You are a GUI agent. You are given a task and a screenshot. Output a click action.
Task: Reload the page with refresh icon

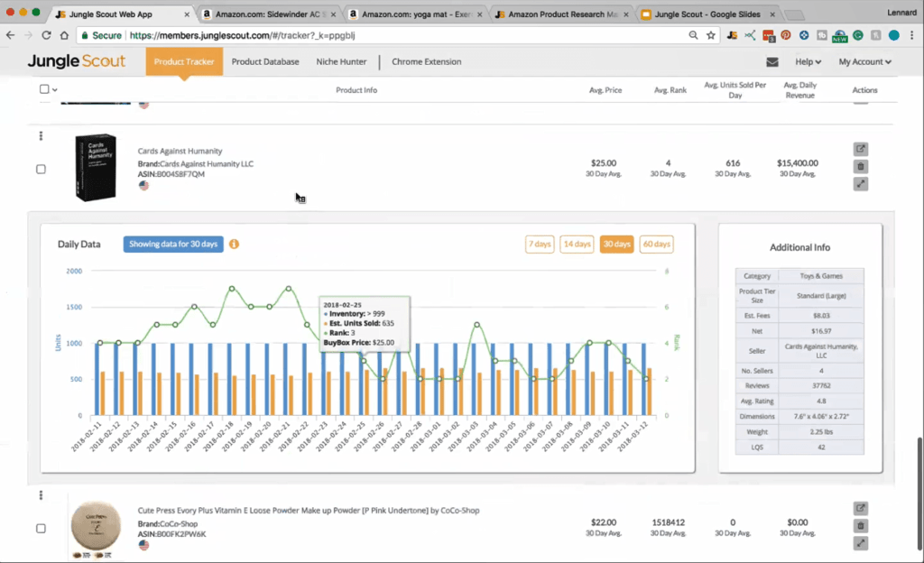click(46, 35)
